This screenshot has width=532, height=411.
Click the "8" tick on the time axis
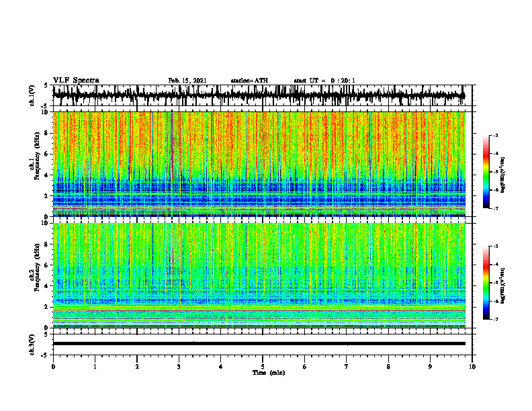(388, 367)
